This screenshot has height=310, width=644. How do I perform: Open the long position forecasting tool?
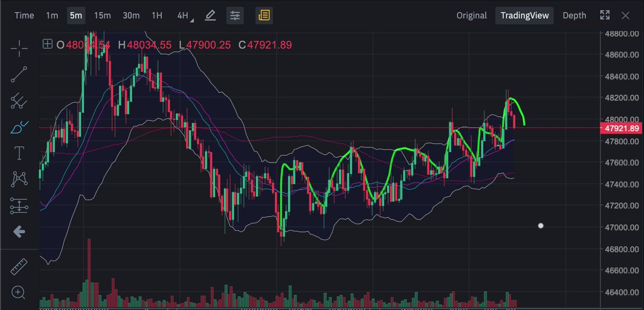pyautogui.click(x=19, y=205)
